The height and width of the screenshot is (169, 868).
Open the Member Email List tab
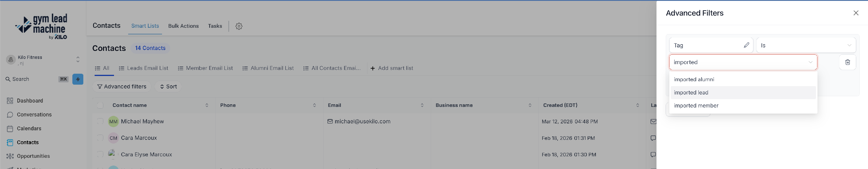coord(205,68)
